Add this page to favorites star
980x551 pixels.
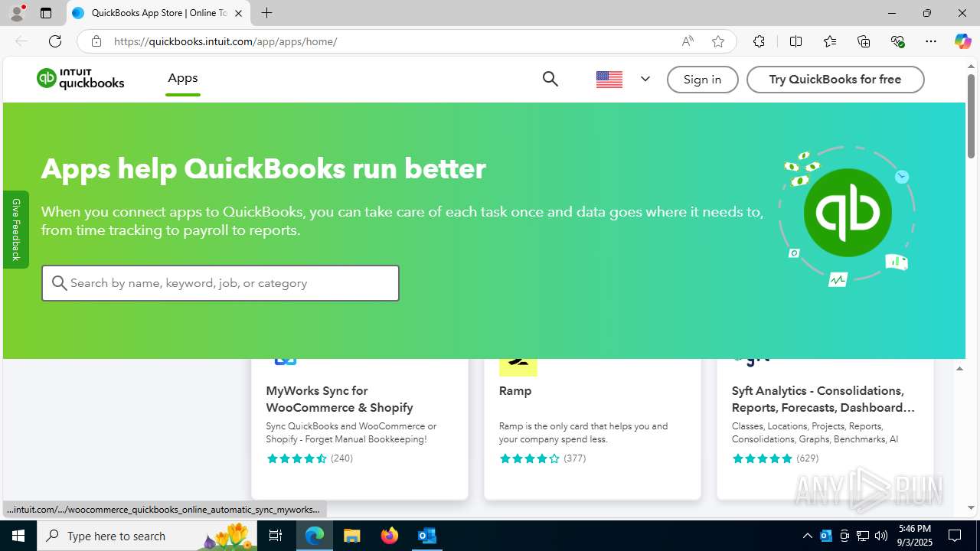(x=718, y=41)
